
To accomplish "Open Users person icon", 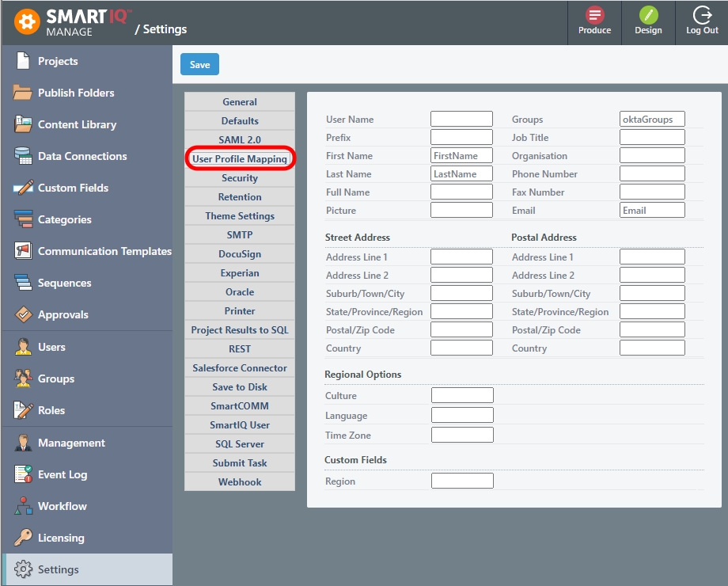I will (x=23, y=347).
